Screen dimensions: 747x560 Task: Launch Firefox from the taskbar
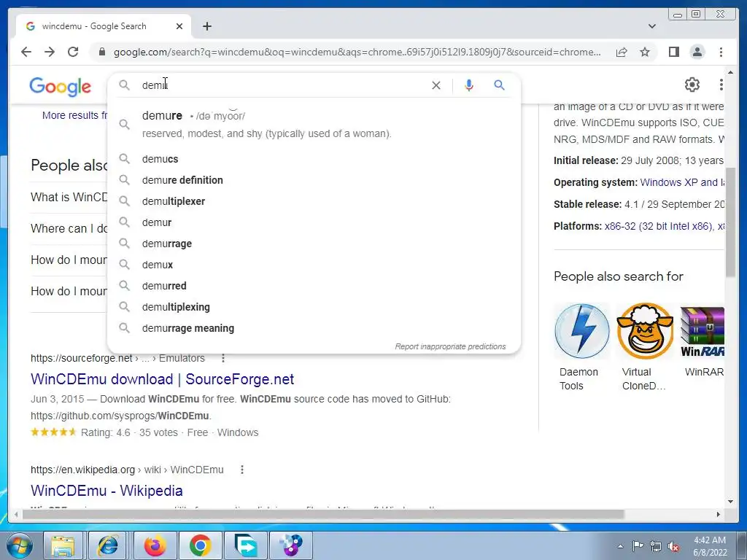(155, 545)
